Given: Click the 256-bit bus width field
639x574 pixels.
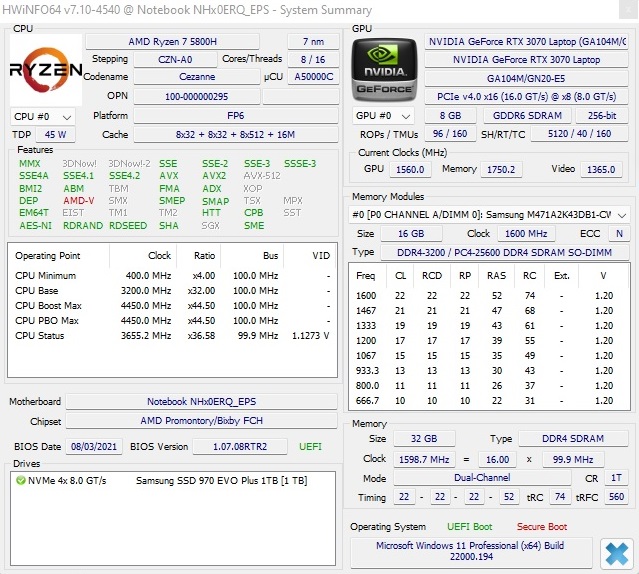Looking at the screenshot, I should click(x=602, y=116).
